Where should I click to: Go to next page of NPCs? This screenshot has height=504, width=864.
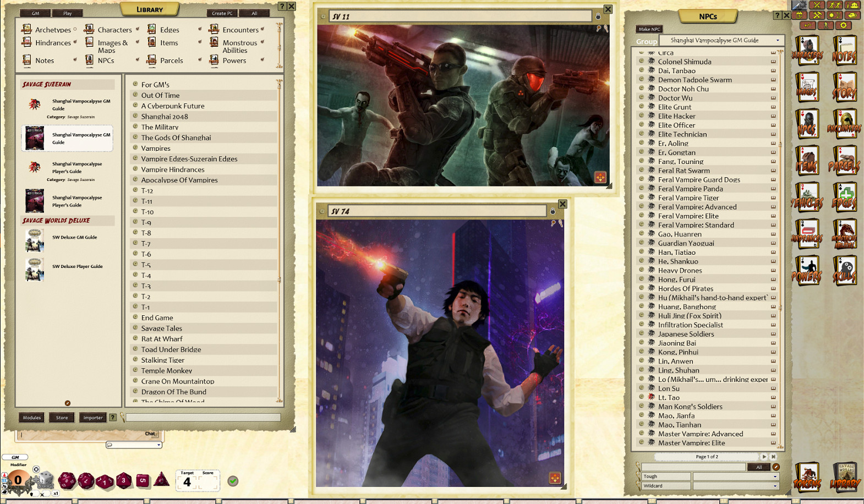coord(764,457)
